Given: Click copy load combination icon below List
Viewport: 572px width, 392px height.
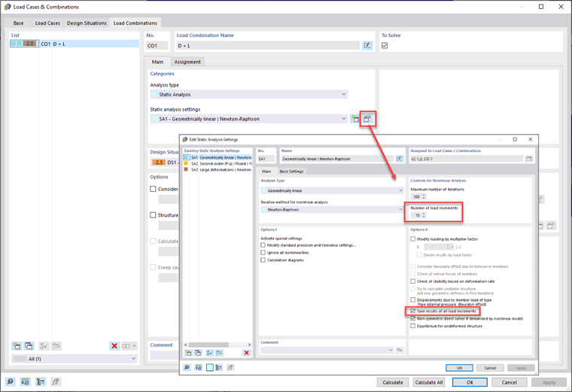Looking at the screenshot, I should point(29,345).
